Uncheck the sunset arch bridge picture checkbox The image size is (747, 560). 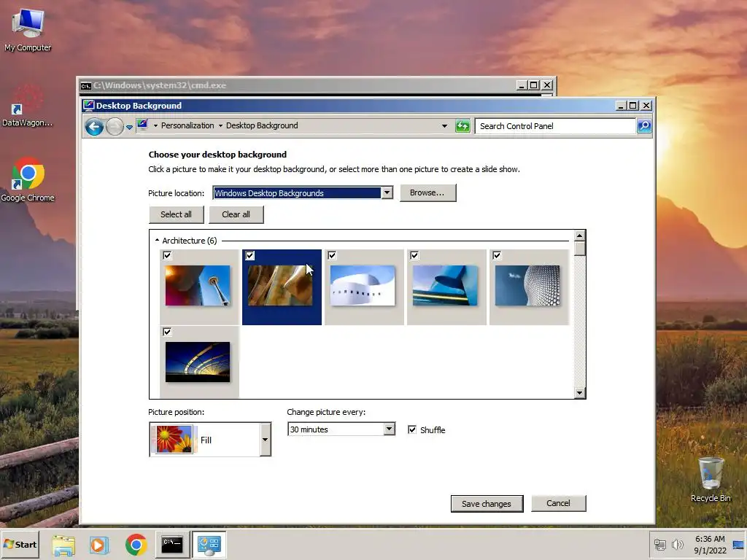167,332
